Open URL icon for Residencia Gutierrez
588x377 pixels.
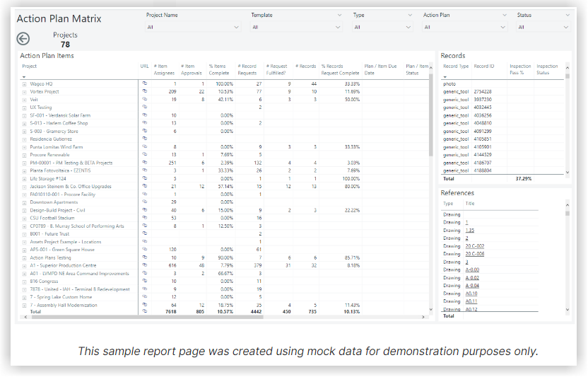coord(145,139)
